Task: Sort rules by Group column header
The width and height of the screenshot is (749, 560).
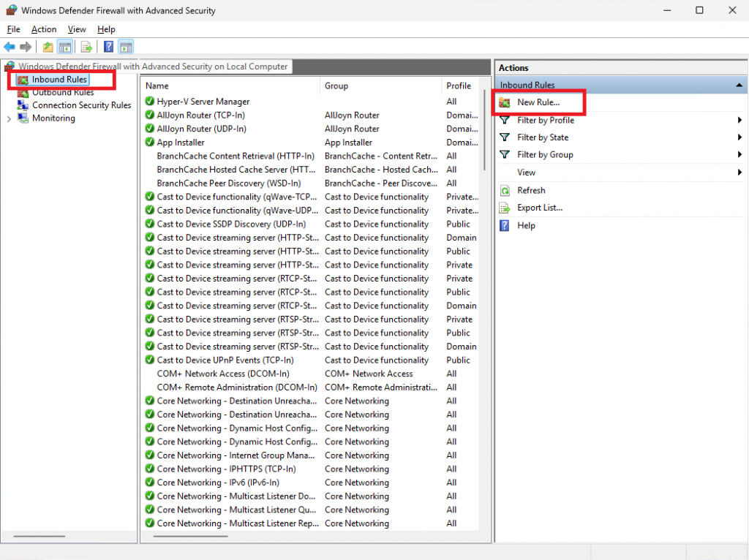Action: [x=381, y=86]
